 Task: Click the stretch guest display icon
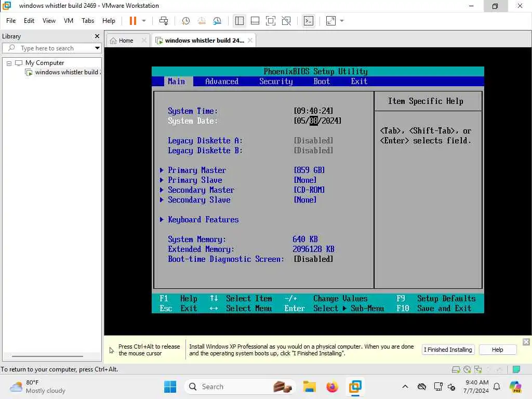pyautogui.click(x=331, y=21)
